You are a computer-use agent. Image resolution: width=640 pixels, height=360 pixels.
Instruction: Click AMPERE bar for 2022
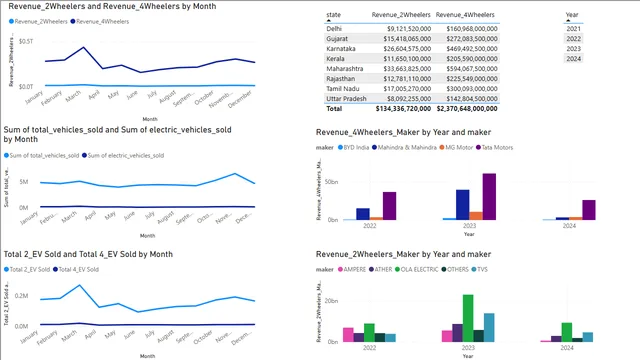click(348, 335)
